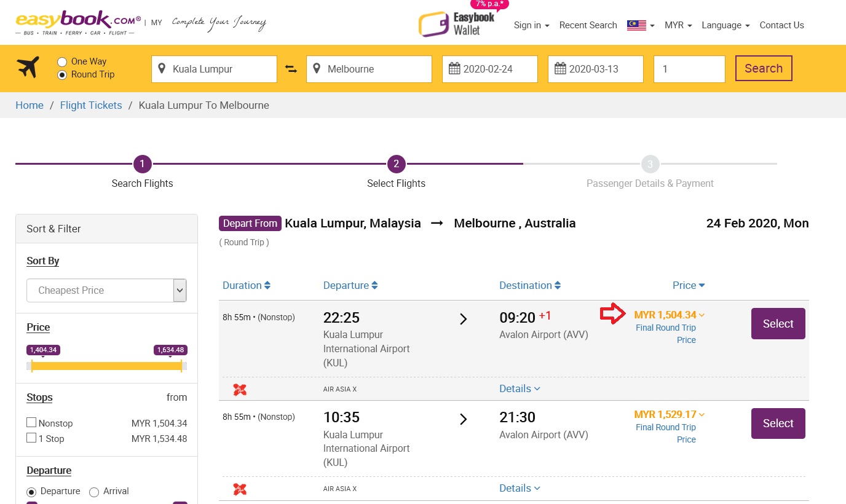This screenshot has width=846, height=504.
Task: Click the price range slider maximum handle
Action: (181, 366)
